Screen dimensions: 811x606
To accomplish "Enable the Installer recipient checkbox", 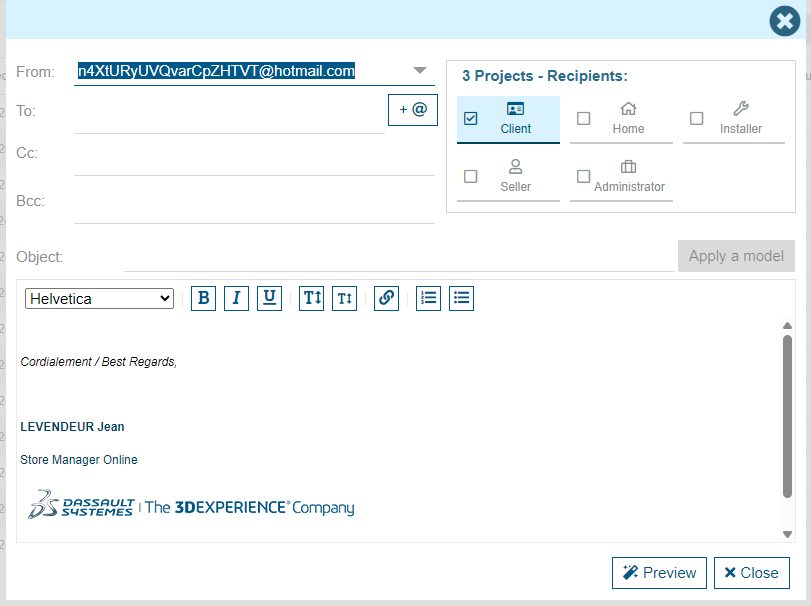I will coord(697,118).
